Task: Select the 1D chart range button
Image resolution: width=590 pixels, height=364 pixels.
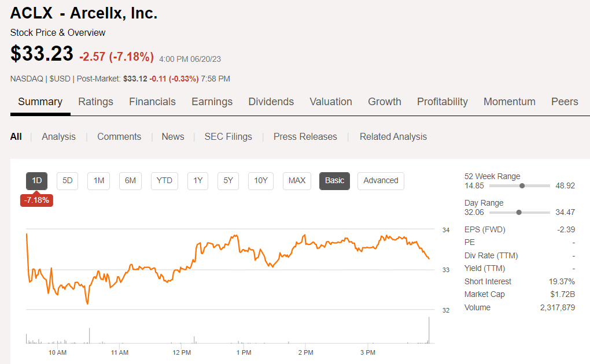Action: coord(37,181)
